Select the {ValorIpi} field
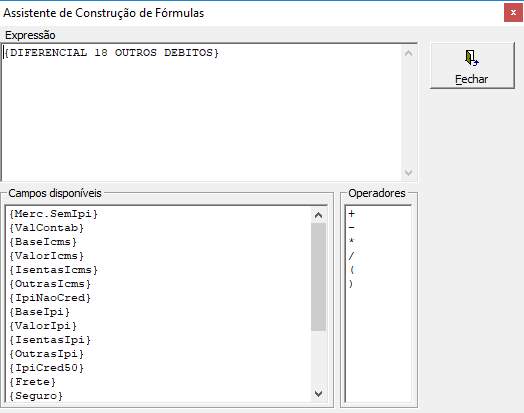 coord(43,326)
